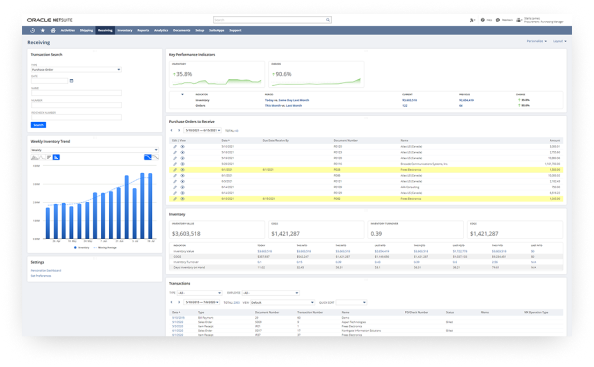View highlighted order due 6/15/2021

tap(182, 199)
